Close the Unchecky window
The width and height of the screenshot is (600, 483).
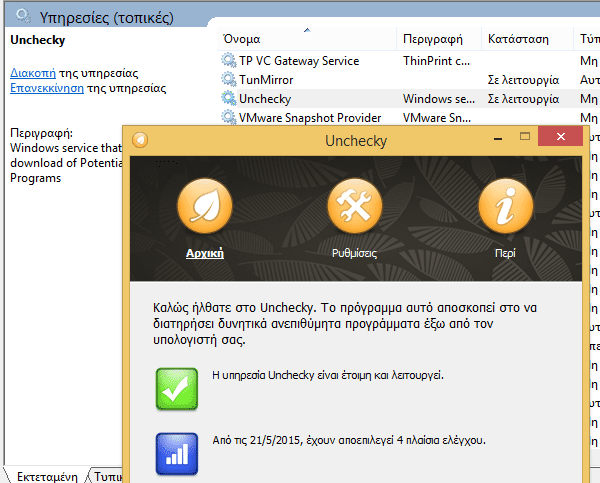tap(561, 136)
